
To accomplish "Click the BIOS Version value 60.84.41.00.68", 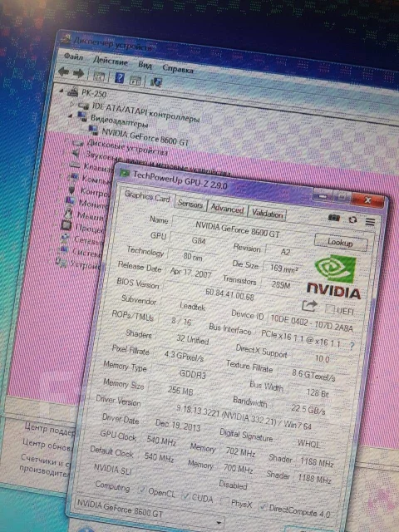I will click(229, 294).
